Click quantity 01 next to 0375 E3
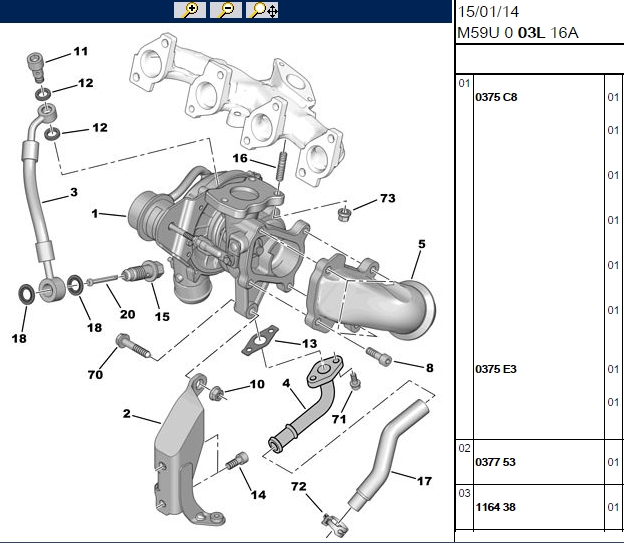 pyautogui.click(x=613, y=369)
